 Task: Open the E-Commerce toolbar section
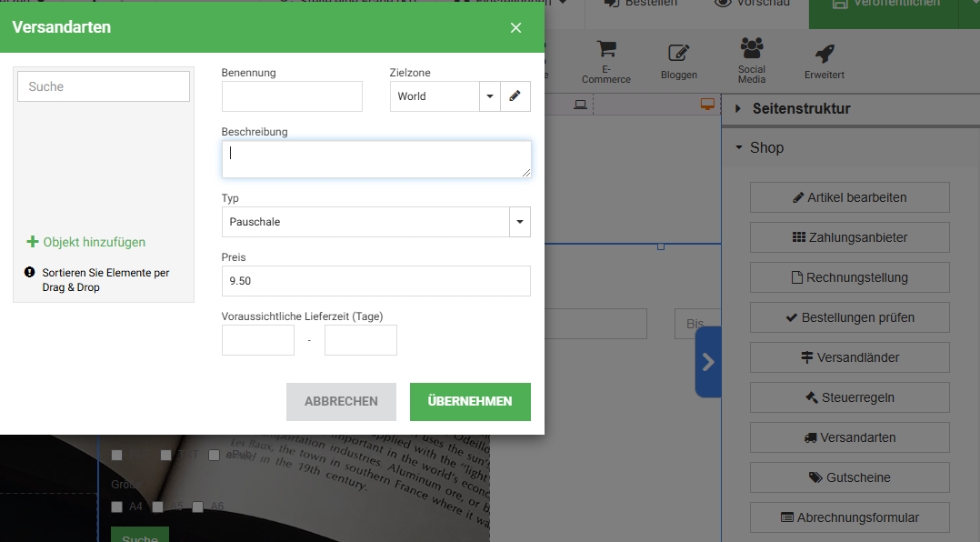[605, 62]
